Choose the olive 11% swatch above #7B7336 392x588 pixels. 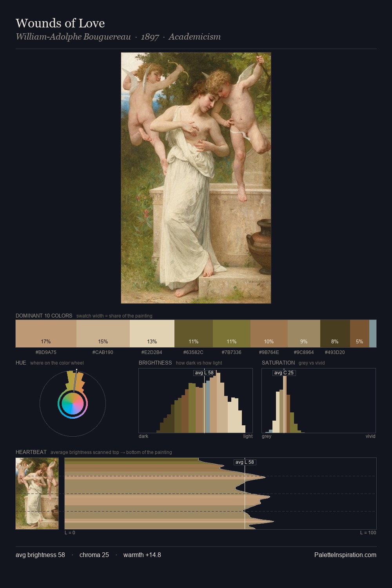232,334
